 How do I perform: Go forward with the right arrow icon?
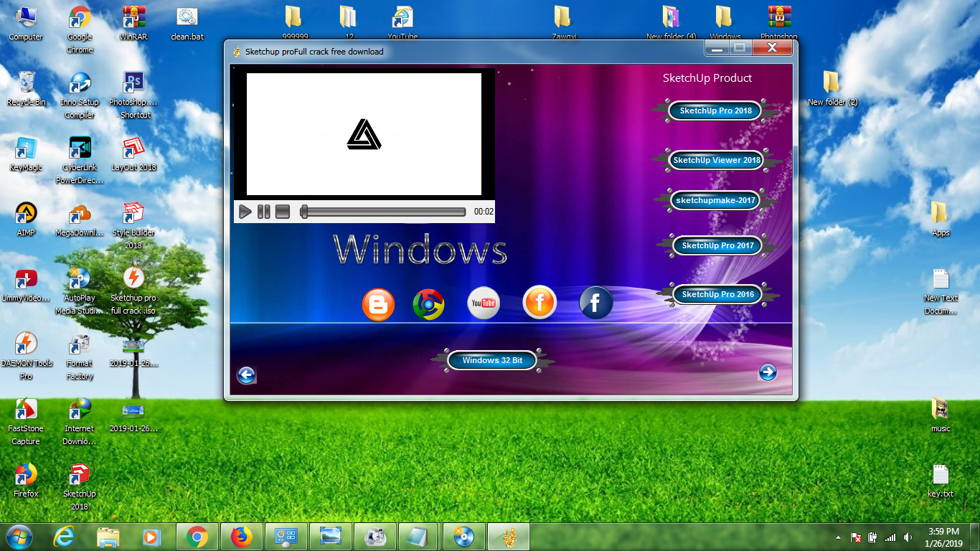768,372
